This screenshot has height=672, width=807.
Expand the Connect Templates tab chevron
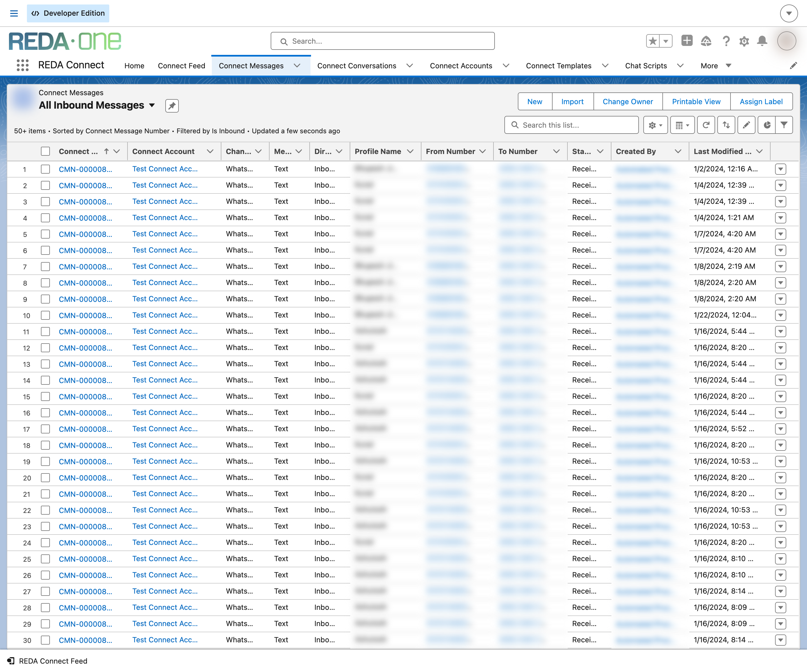tap(605, 66)
